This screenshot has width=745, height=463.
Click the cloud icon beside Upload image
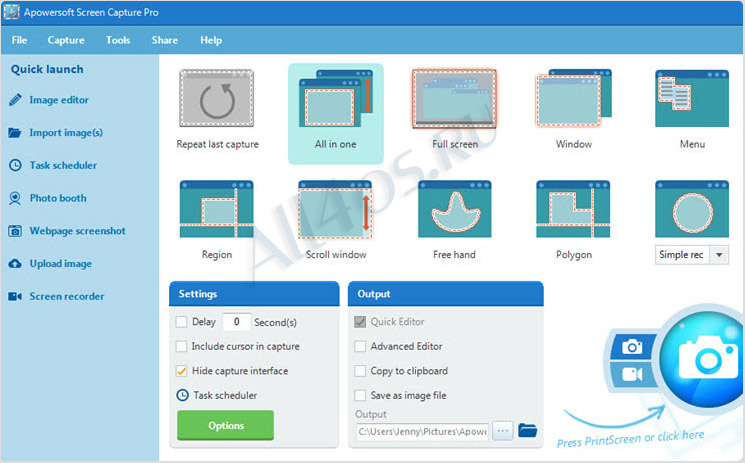15,264
